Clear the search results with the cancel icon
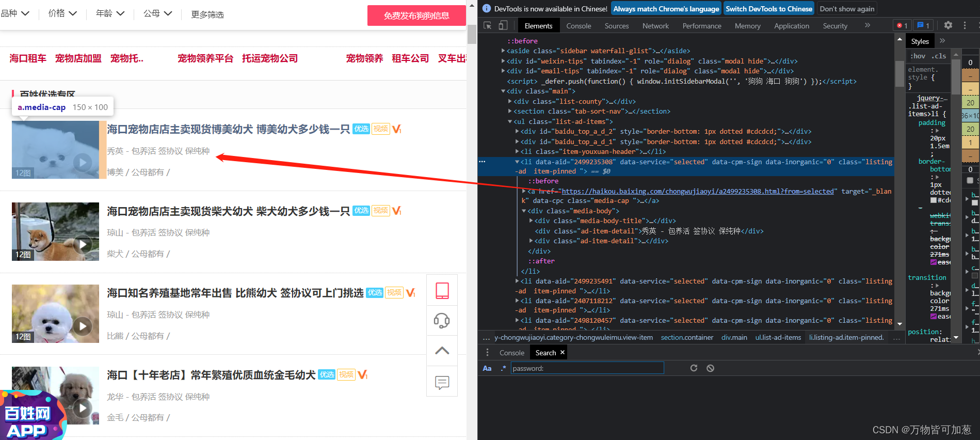This screenshot has height=440, width=980. click(x=711, y=368)
